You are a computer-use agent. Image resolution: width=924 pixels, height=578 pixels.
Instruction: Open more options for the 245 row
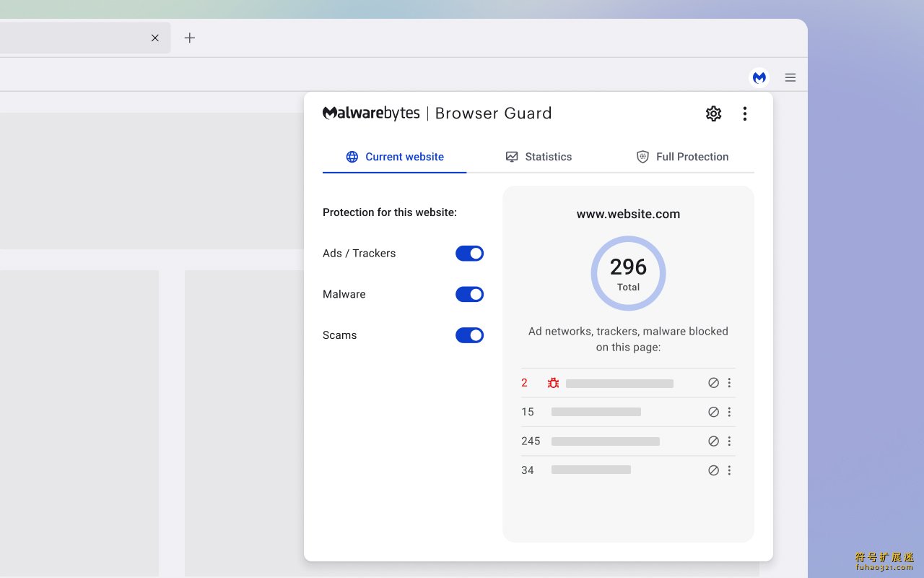coord(729,441)
